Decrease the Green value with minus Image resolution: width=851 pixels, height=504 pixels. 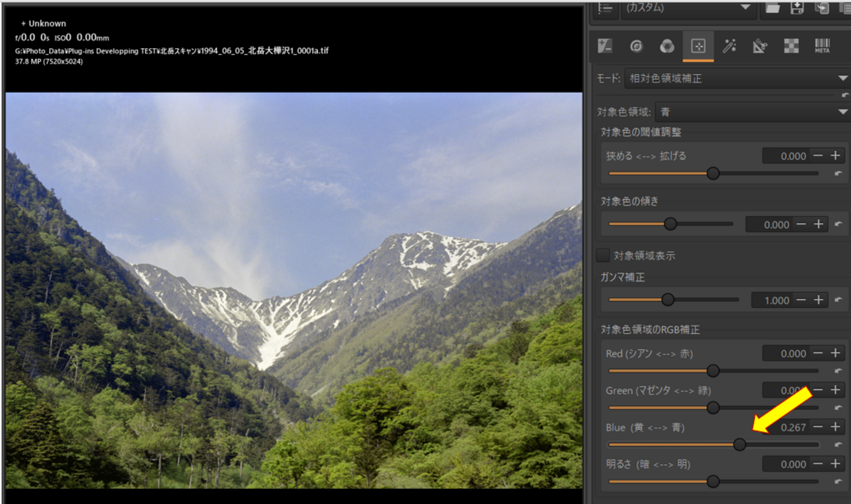(818, 390)
